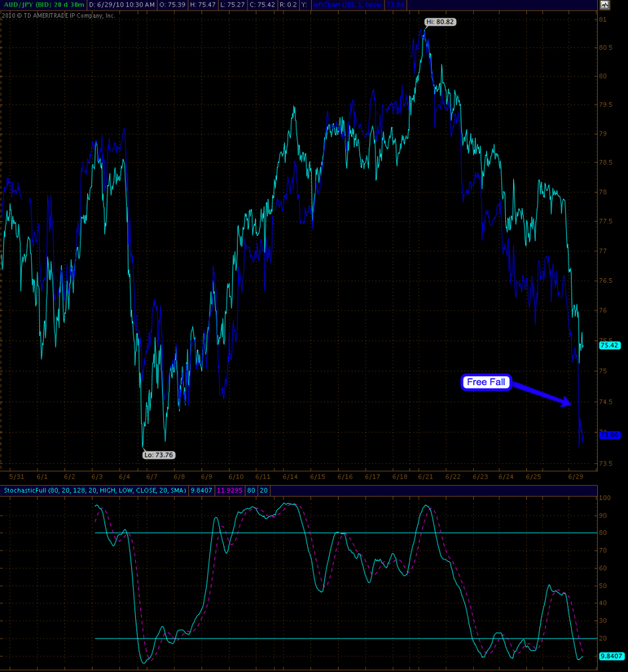Select the Free Fall annotation label
628x672 pixels.
pyautogui.click(x=486, y=383)
